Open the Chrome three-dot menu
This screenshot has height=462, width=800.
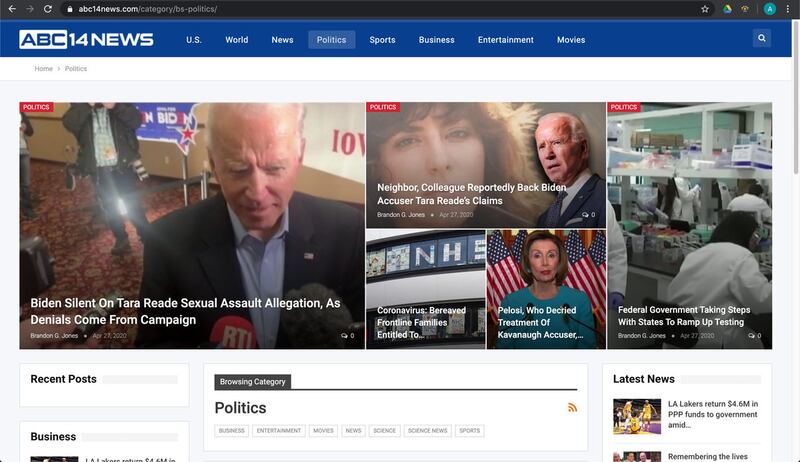(x=788, y=9)
